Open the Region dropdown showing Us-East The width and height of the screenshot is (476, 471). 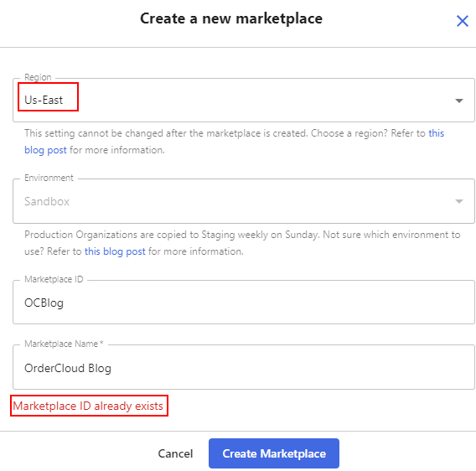[x=244, y=101]
